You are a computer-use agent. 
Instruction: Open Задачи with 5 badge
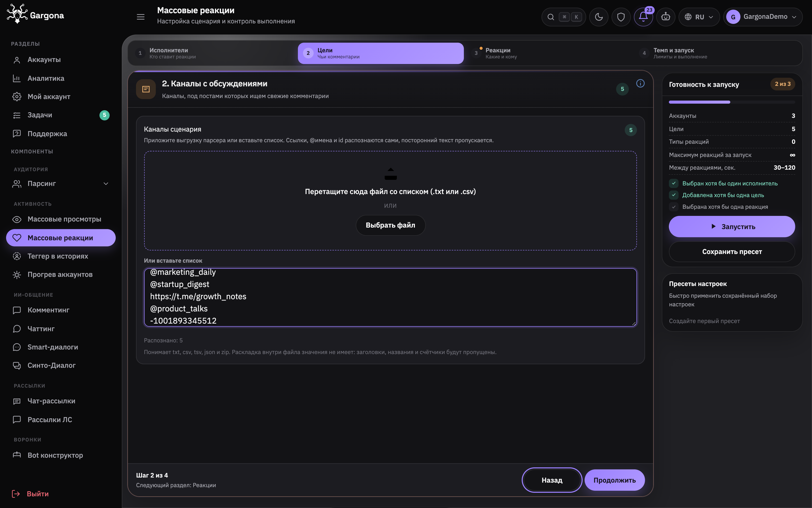(x=61, y=115)
